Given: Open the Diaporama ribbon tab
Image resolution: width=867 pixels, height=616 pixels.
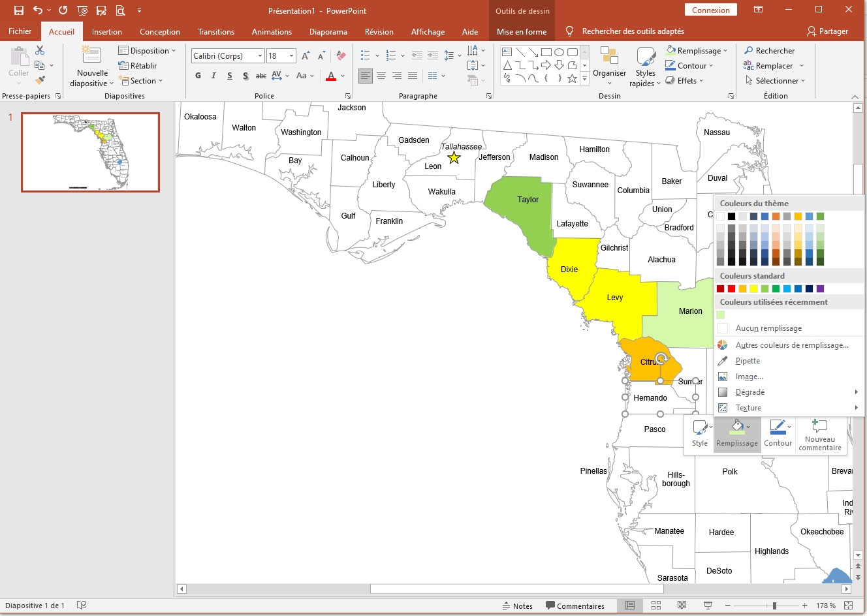Looking at the screenshot, I should click(x=328, y=31).
